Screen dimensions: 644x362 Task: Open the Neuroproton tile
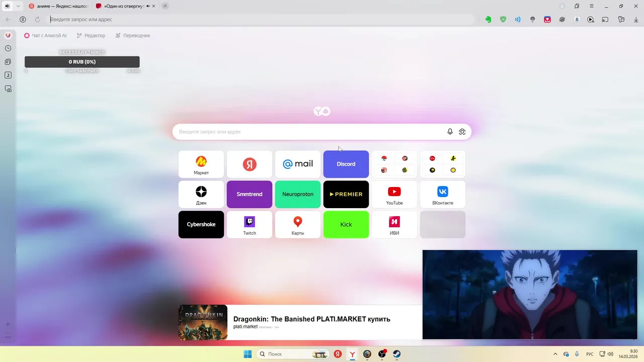click(298, 195)
